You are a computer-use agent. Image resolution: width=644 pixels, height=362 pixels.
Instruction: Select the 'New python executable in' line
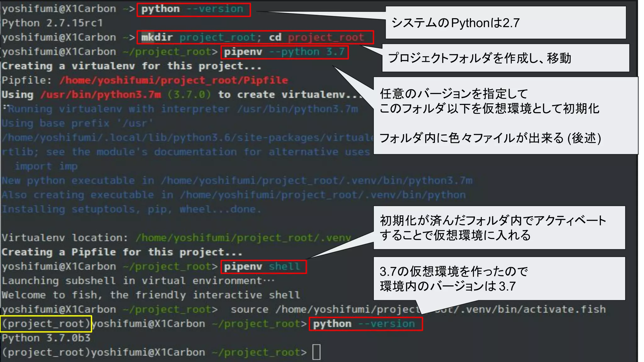237,181
